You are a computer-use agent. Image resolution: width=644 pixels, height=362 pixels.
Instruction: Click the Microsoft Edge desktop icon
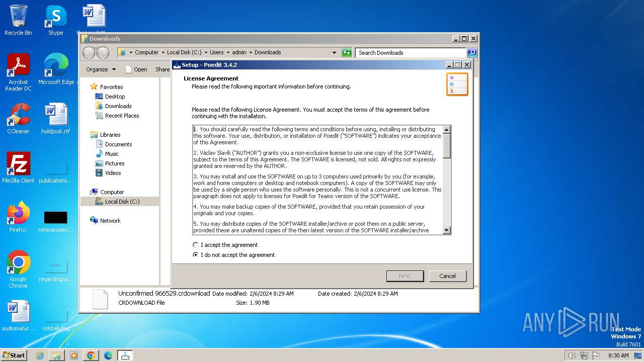click(56, 69)
